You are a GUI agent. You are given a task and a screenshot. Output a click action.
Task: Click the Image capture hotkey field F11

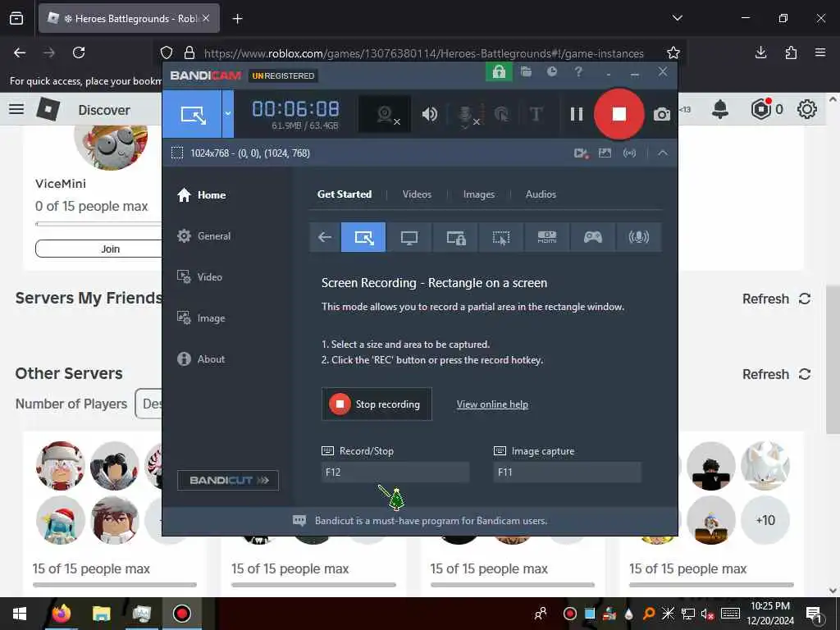[568, 472]
